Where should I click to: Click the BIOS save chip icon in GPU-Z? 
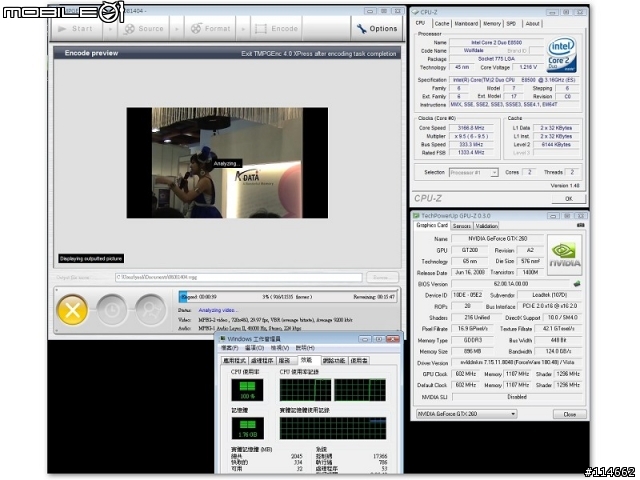click(577, 283)
